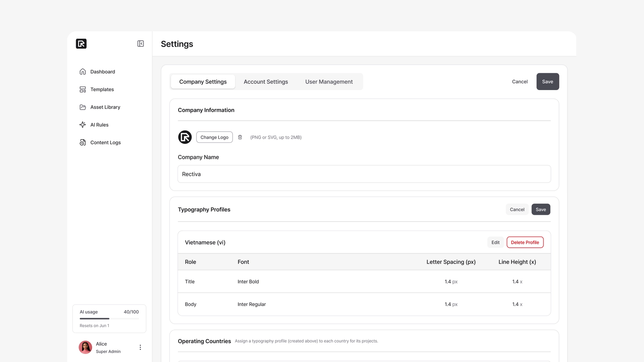Cancel Typography Profiles changes
This screenshot has width=644, height=362.
(517, 210)
